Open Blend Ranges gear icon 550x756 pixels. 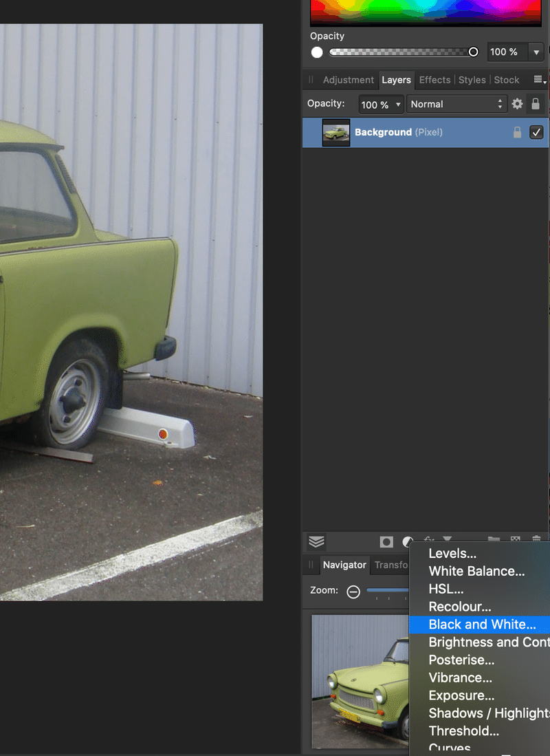tap(517, 104)
